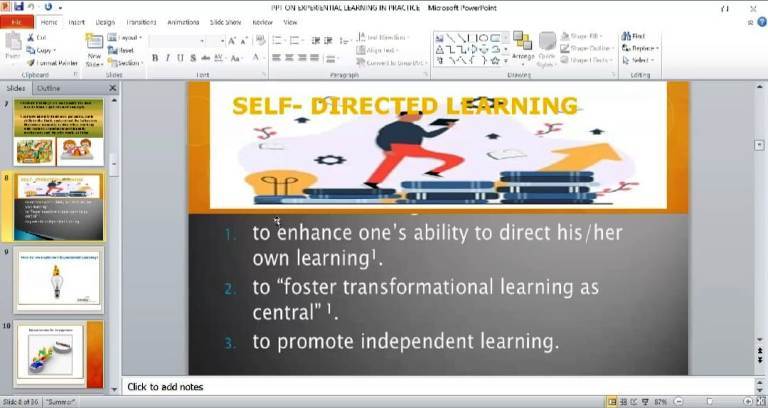This screenshot has height=408, width=768.
Task: Click the Save icon in quick access toolbar
Action: 19,7
